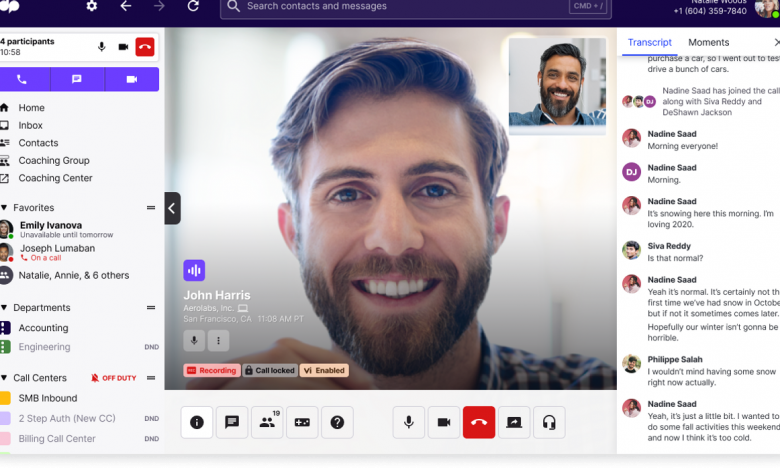Toggle camera in the participants call card
Viewport: 780px width, 470px height.
123,47
